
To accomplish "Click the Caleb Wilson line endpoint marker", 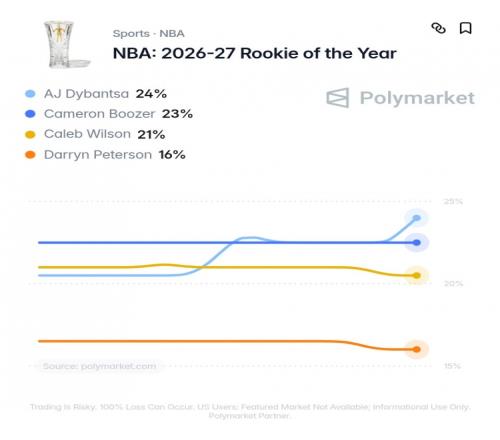I will tap(417, 275).
